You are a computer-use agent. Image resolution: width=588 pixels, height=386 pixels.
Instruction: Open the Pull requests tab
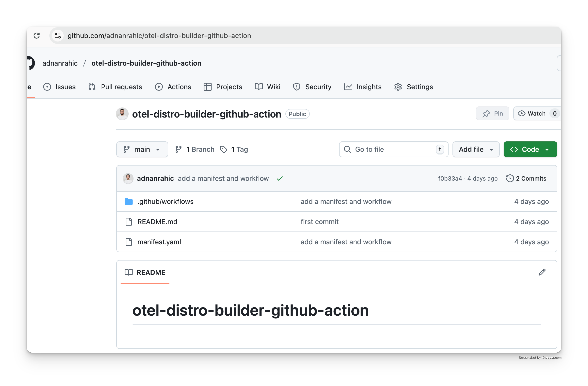(115, 87)
